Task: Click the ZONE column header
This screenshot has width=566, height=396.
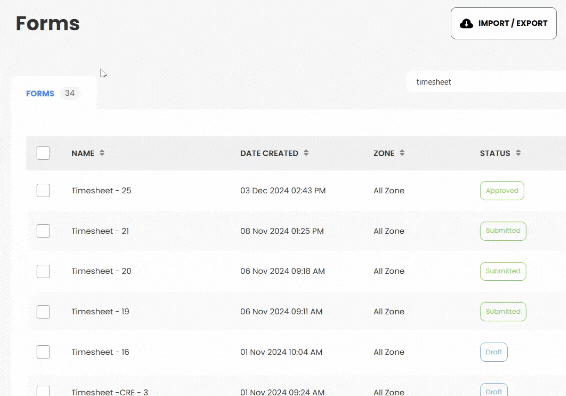Action: point(384,153)
